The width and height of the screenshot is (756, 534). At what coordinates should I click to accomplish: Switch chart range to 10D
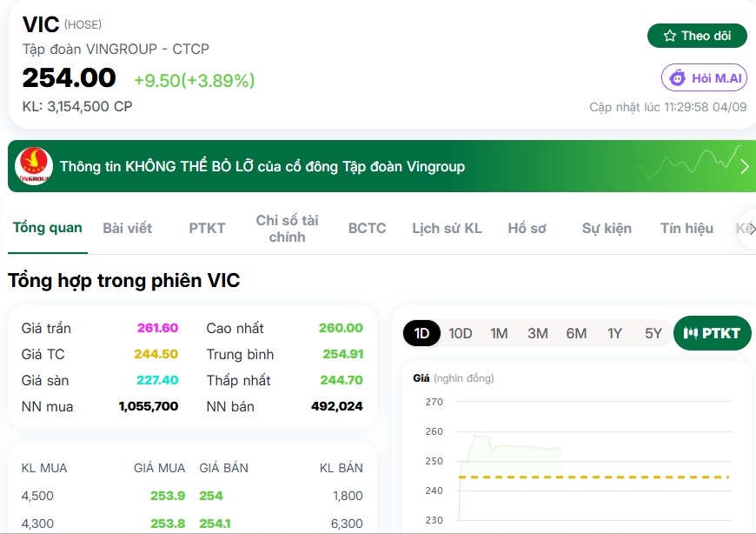coord(460,333)
